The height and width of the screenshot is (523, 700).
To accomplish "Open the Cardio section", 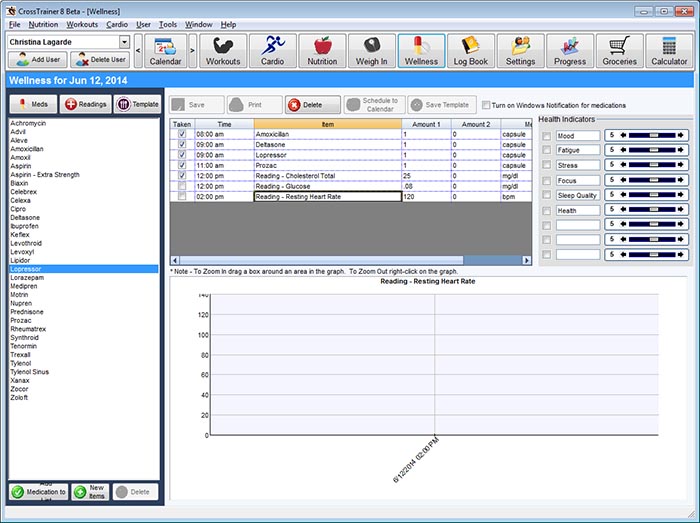I will coord(272,51).
